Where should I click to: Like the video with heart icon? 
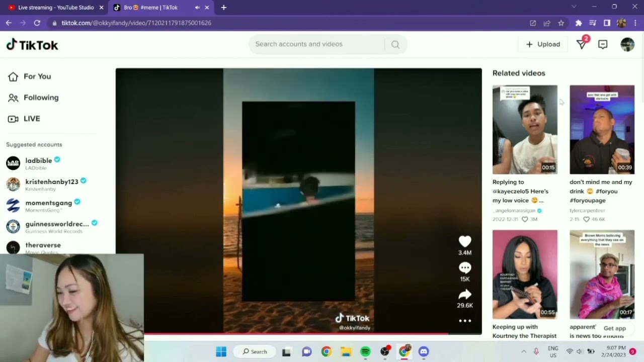tap(465, 241)
